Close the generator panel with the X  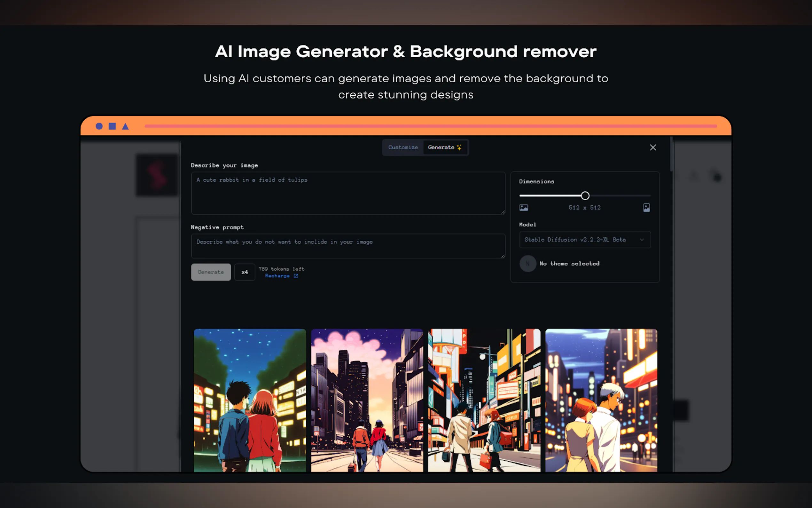click(x=652, y=147)
